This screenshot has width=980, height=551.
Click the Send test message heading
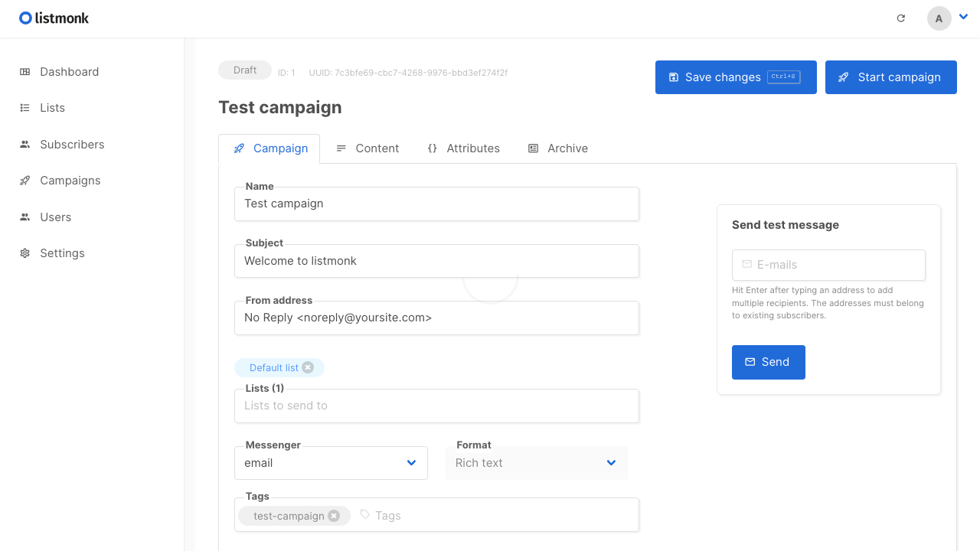tap(786, 225)
